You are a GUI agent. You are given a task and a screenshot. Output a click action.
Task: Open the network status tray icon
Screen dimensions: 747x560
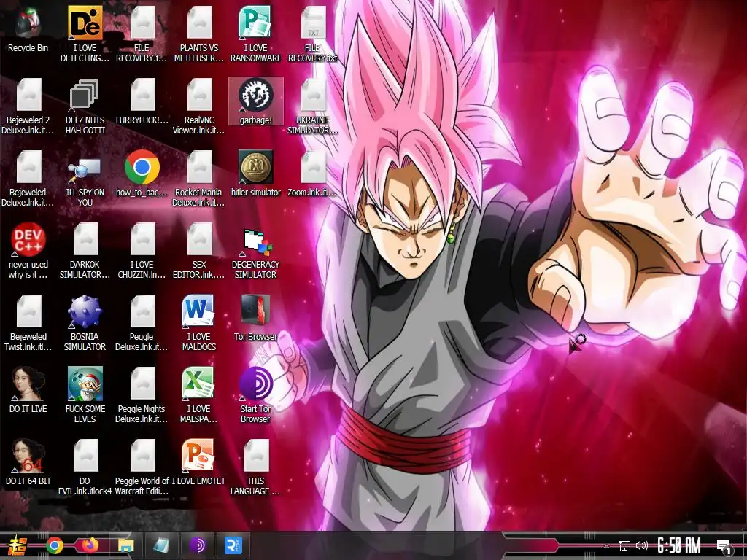pos(624,545)
